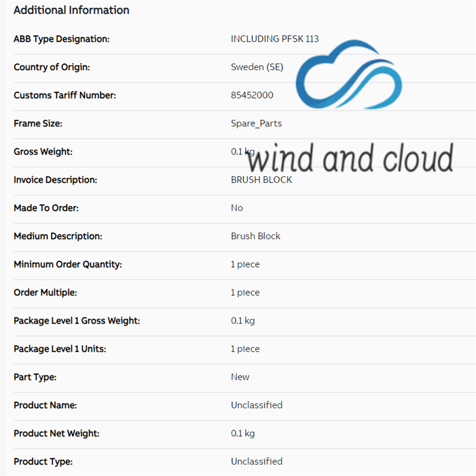Select tariff number 85452000
The height and width of the screenshot is (476, 476).
(x=252, y=95)
